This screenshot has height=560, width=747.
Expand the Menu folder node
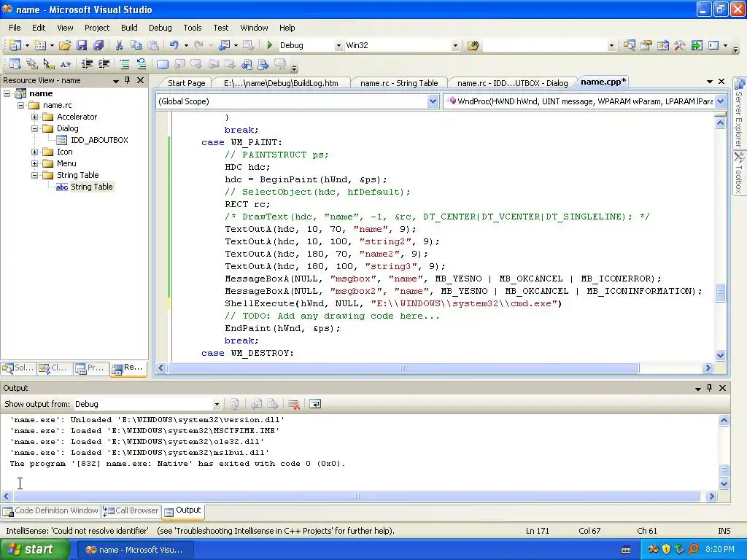35,163
